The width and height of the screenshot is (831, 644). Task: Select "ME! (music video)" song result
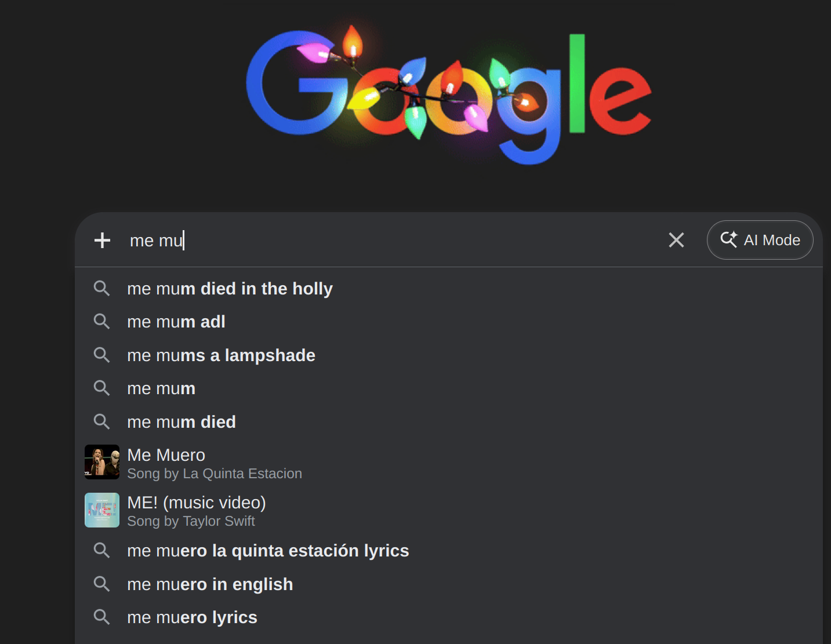pyautogui.click(x=196, y=503)
